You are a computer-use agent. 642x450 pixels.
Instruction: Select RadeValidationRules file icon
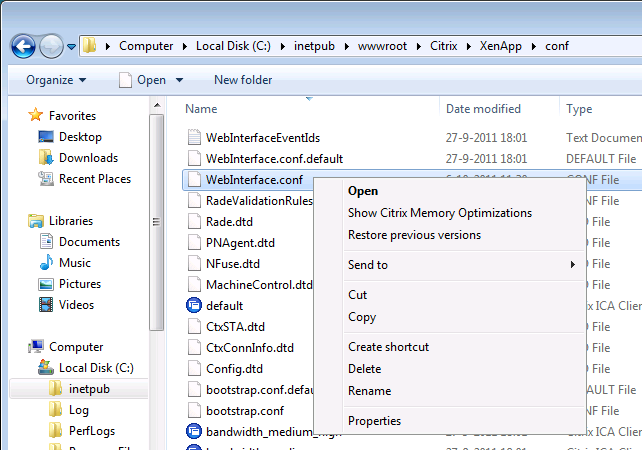click(x=194, y=200)
